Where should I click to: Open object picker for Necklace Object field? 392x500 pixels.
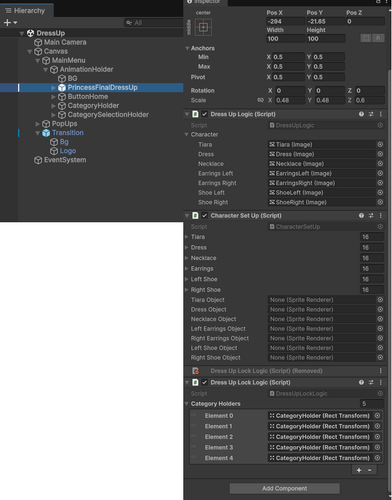(x=380, y=319)
